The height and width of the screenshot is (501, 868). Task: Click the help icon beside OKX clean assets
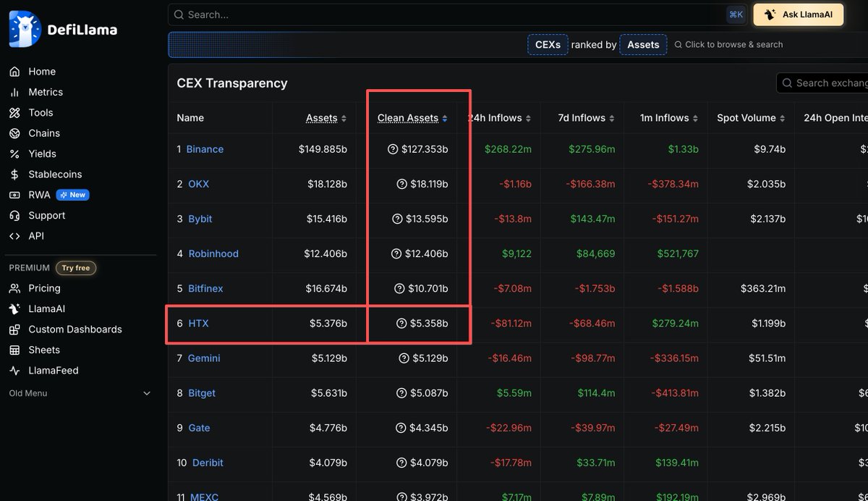tap(401, 184)
